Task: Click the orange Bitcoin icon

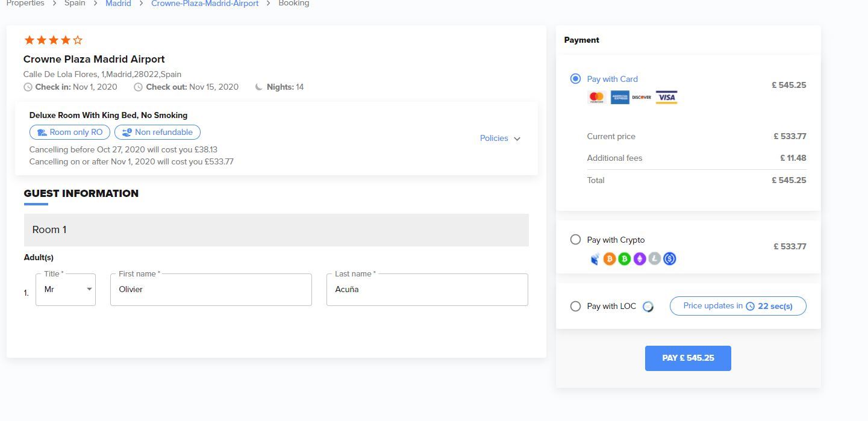Action: click(x=610, y=259)
